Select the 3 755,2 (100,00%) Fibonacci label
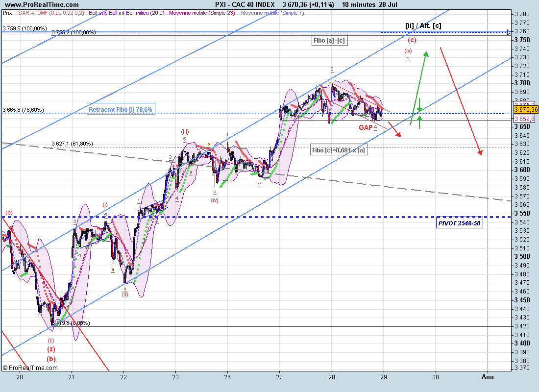This screenshot has height=392, width=539. [73, 32]
